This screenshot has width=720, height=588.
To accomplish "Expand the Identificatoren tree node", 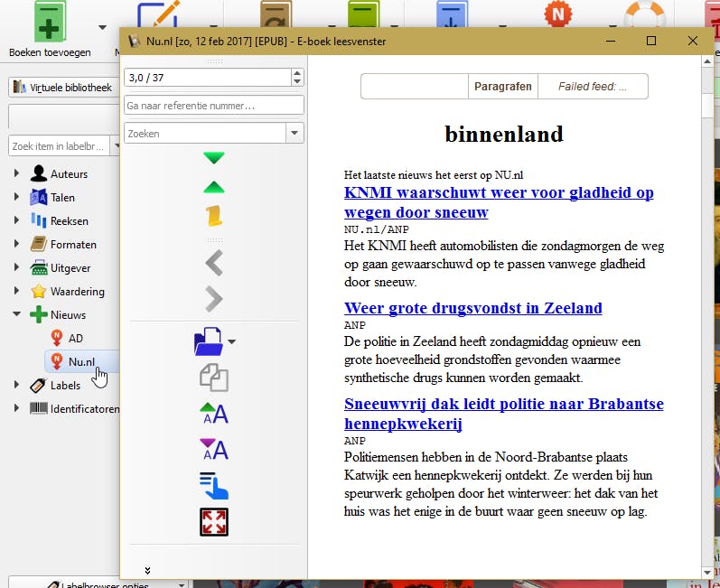I will point(16,407).
